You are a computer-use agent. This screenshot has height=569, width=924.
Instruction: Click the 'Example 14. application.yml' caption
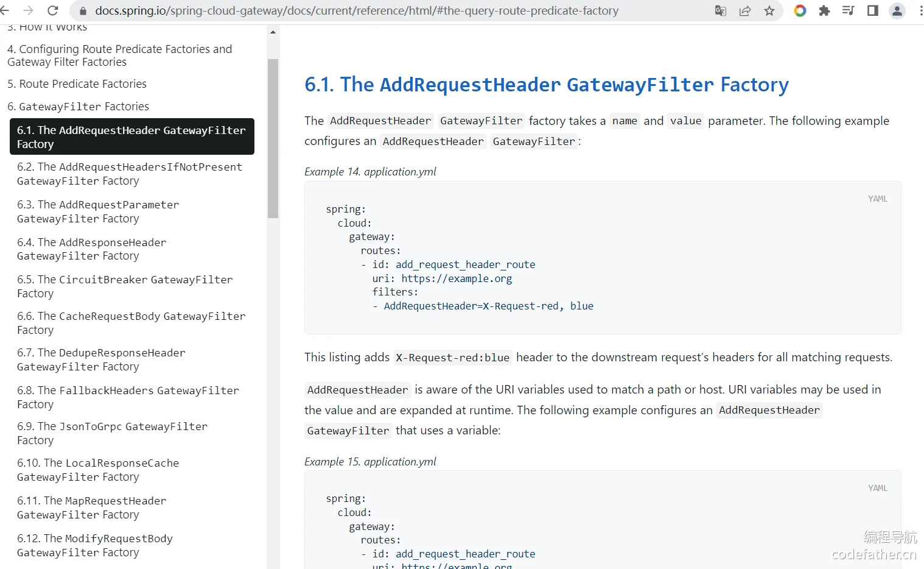(x=370, y=172)
